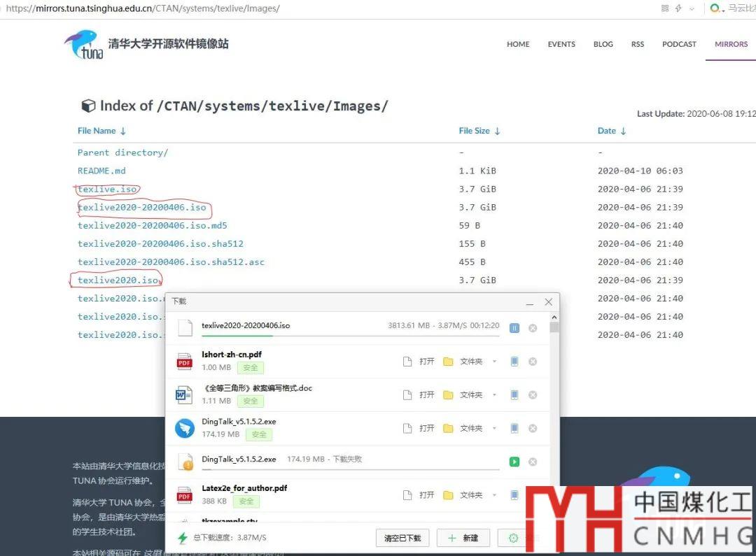This screenshot has height=556, width=756.
Task: Click the PDF icon of Latex2e_for_author.pdf
Action: pos(185,495)
